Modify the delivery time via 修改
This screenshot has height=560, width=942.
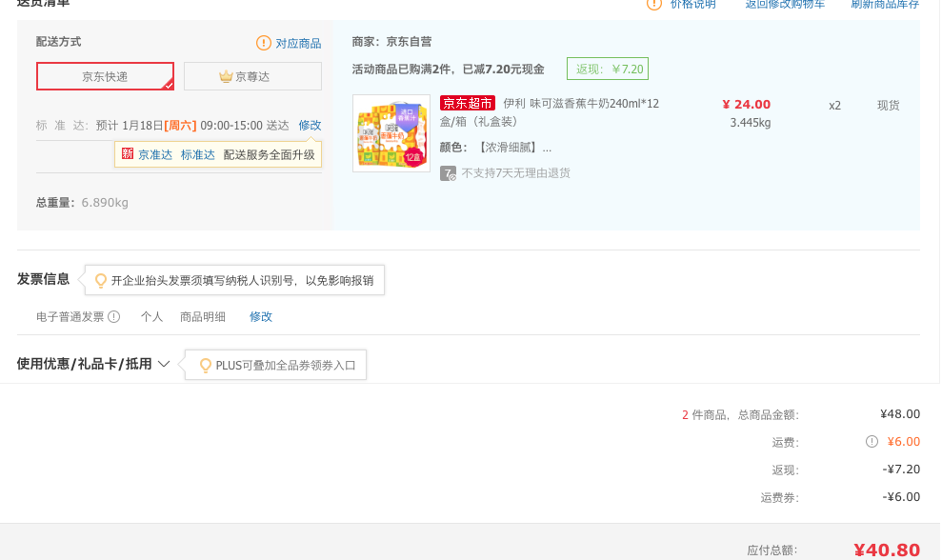(x=310, y=125)
